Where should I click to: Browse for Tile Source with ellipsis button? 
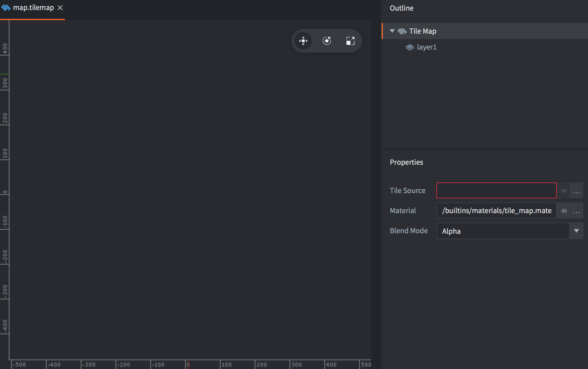(576, 191)
